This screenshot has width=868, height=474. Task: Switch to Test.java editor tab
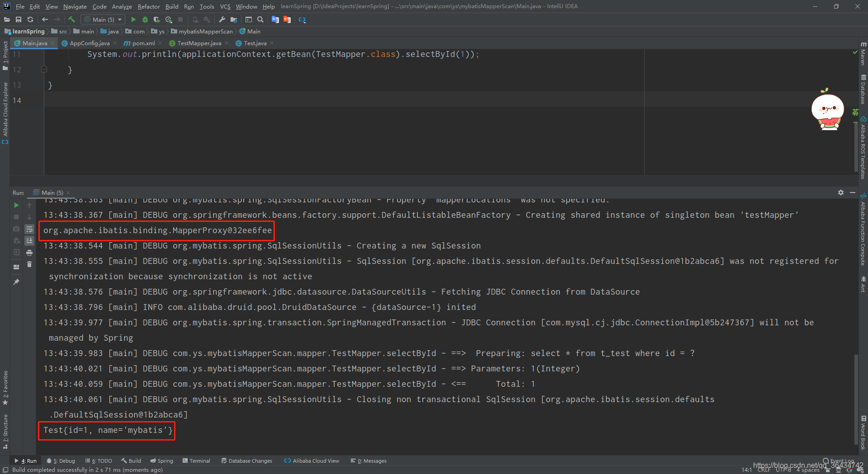click(x=255, y=43)
